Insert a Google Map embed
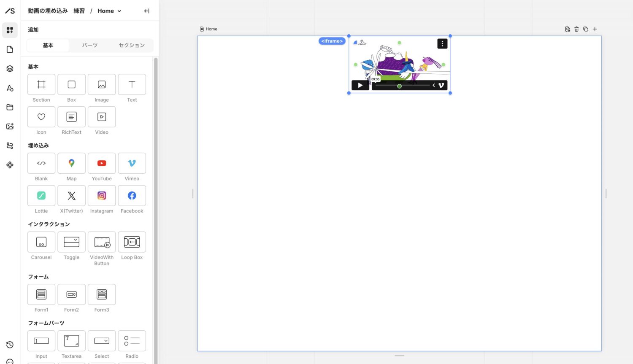 coord(71,164)
